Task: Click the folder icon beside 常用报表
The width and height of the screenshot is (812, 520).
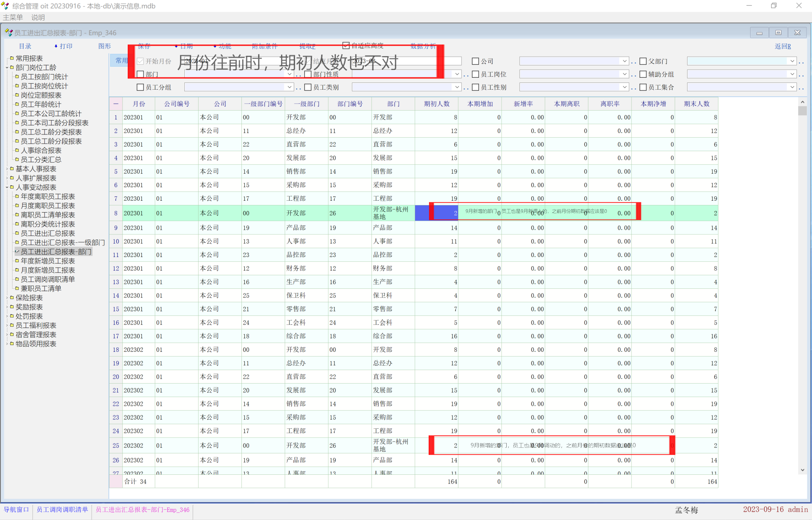Action: click(x=12, y=58)
